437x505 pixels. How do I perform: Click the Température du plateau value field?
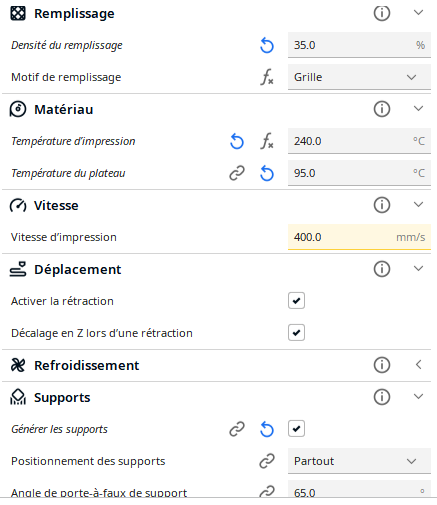point(359,173)
